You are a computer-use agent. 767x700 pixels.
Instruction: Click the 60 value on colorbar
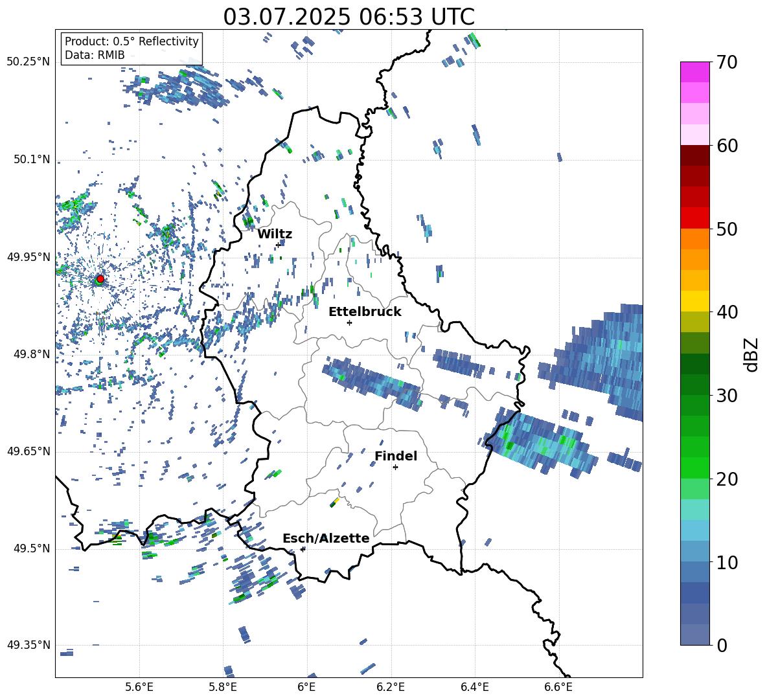pos(726,146)
